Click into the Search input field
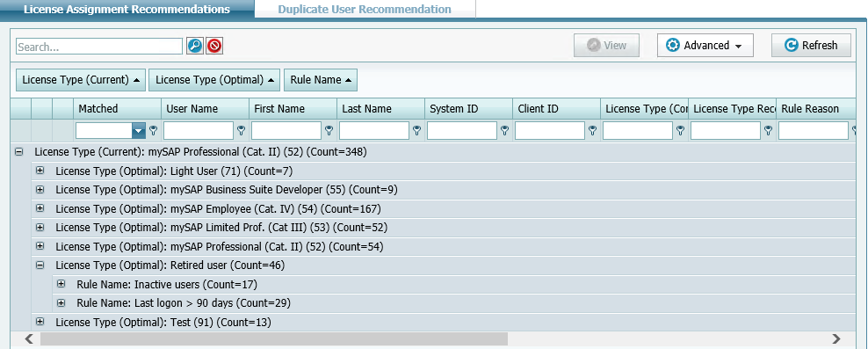 pyautogui.click(x=99, y=47)
